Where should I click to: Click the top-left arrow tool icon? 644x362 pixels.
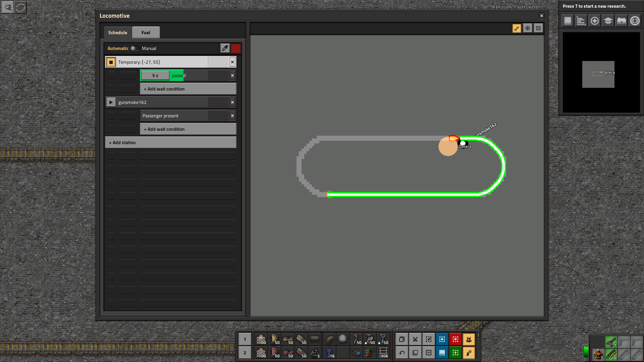point(7,7)
